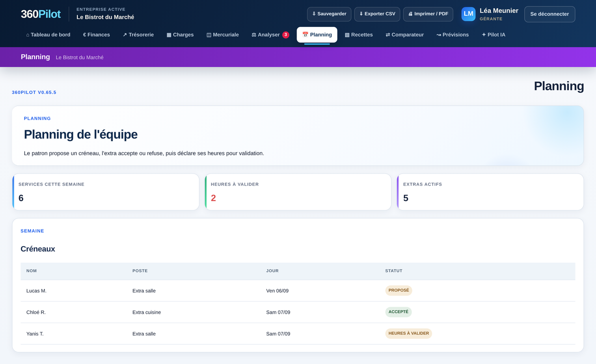Select the Lucas M. row name

(36, 291)
